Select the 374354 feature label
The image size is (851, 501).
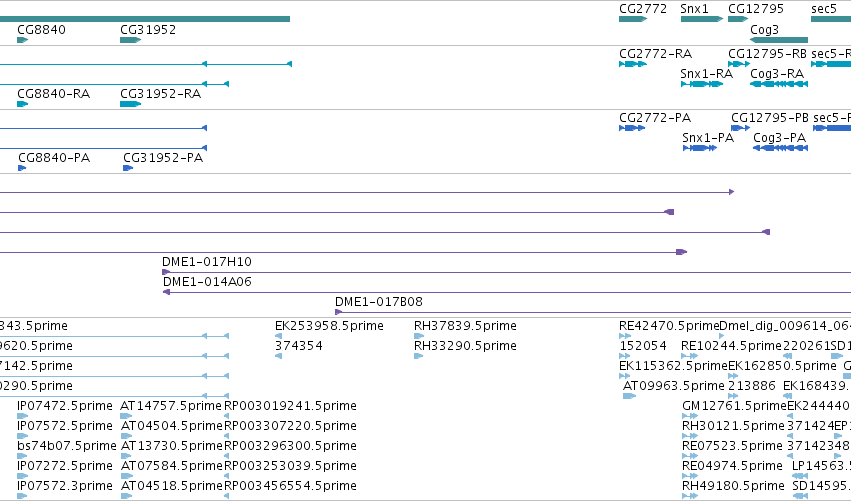[x=299, y=346]
